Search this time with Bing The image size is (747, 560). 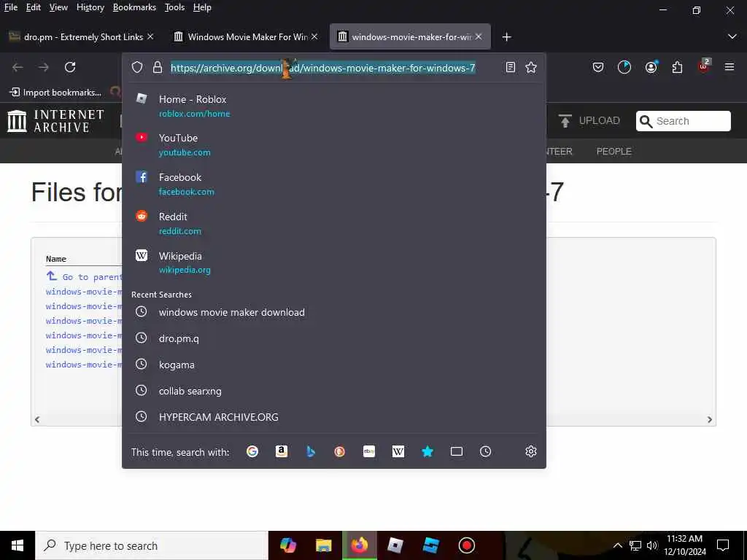[x=311, y=451]
